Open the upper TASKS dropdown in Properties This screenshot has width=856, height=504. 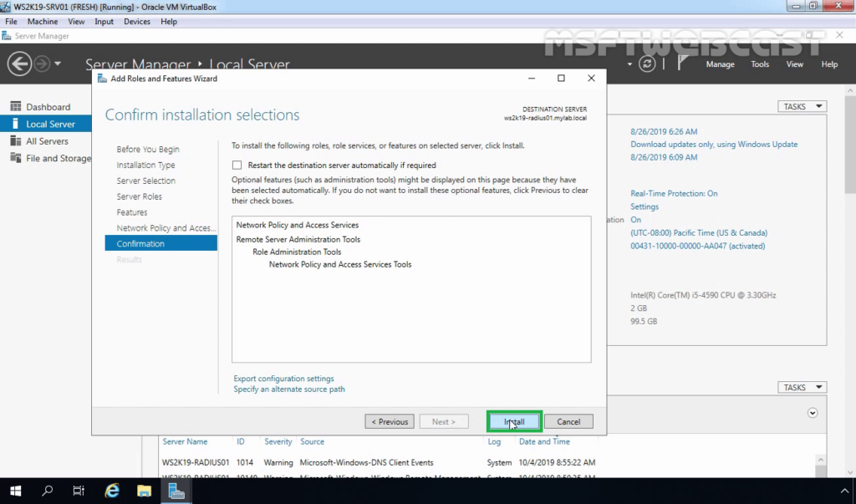(802, 106)
